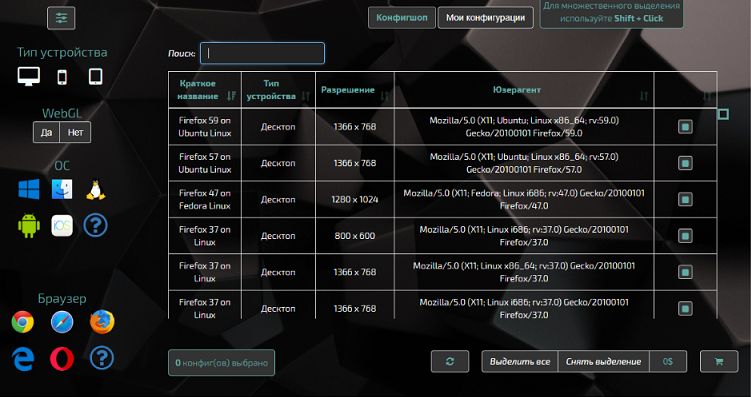This screenshot has height=397, width=751.
Task: Open the filter settings sliders icon
Action: pyautogui.click(x=61, y=18)
